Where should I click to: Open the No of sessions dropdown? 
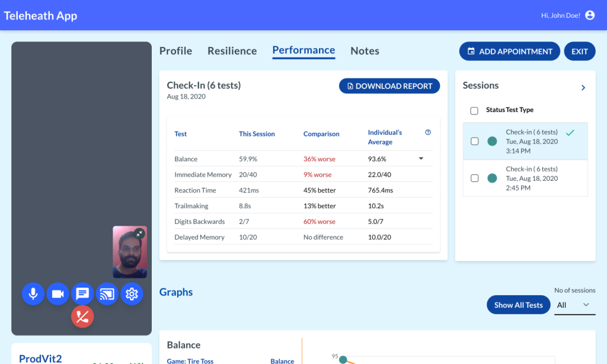(574, 305)
